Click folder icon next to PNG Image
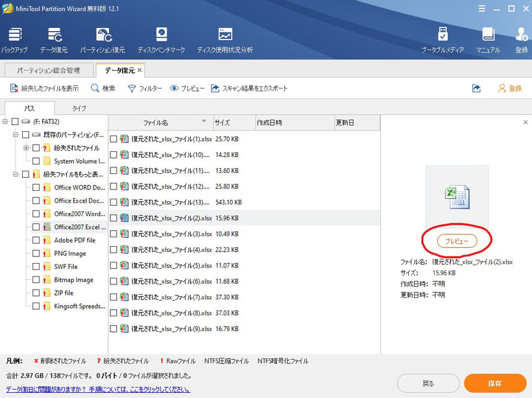 [x=47, y=253]
